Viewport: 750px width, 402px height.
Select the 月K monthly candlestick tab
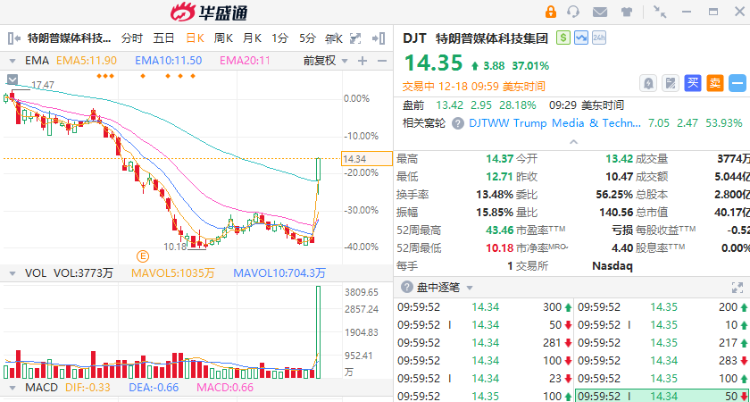coord(252,38)
